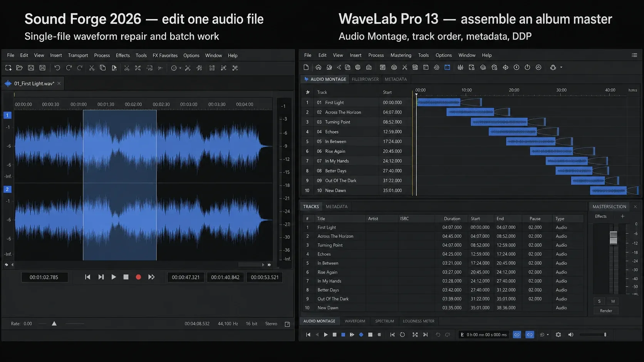This screenshot has width=644, height=362.
Task: Click 01 First Light clip in montage timeline
Action: pyautogui.click(x=438, y=102)
